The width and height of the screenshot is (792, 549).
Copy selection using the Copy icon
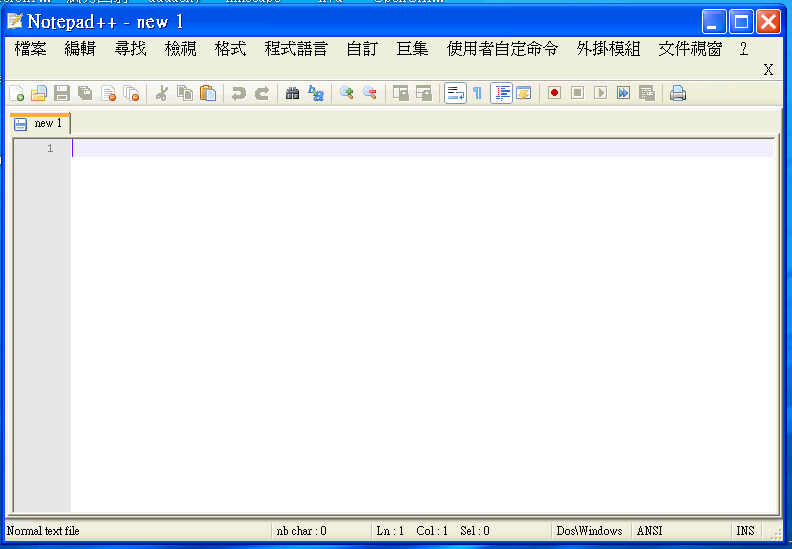point(185,93)
